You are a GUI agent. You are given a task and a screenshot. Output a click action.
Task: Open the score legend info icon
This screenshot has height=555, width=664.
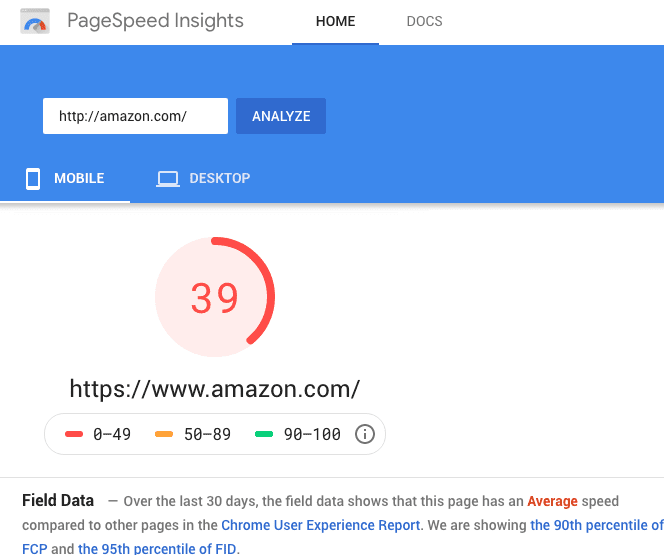coord(365,434)
